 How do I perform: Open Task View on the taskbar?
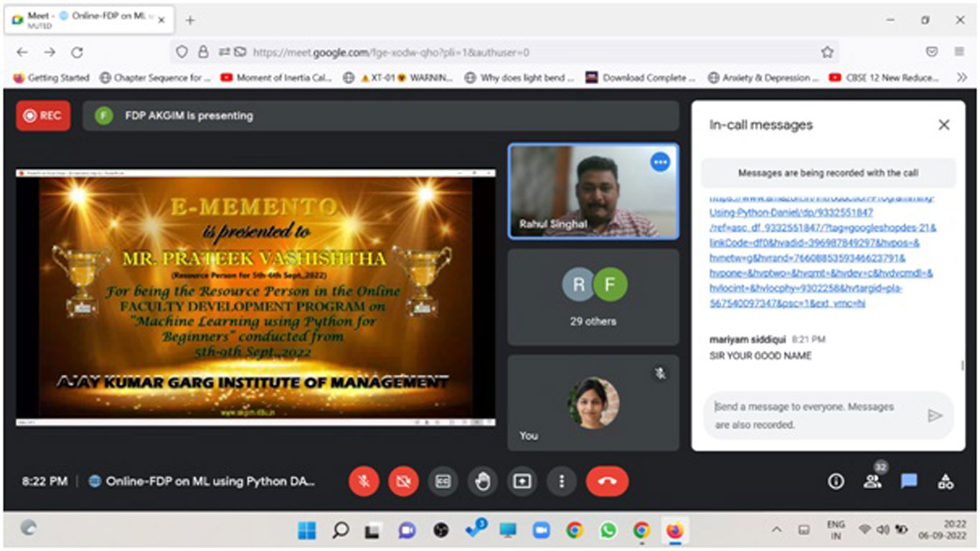[372, 530]
